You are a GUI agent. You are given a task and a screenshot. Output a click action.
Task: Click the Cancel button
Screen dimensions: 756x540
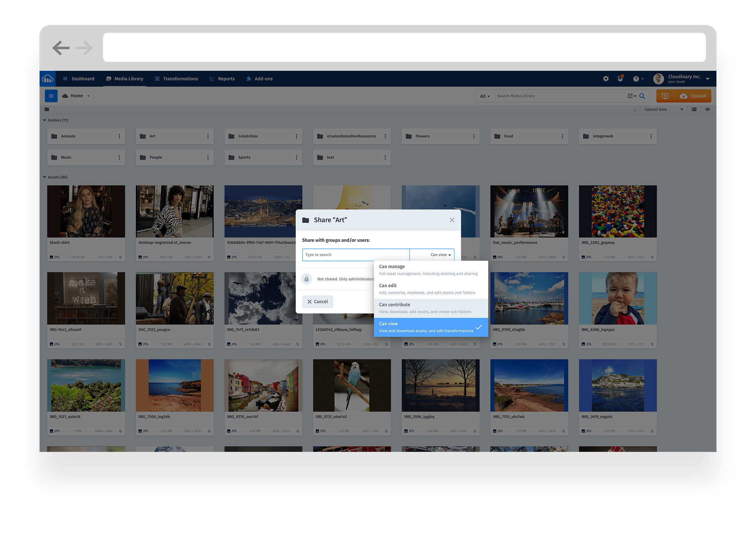pyautogui.click(x=317, y=302)
